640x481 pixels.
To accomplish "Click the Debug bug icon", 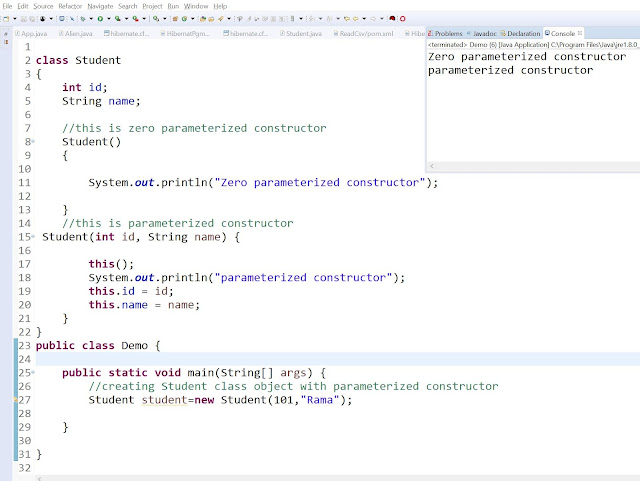I will [x=83, y=19].
